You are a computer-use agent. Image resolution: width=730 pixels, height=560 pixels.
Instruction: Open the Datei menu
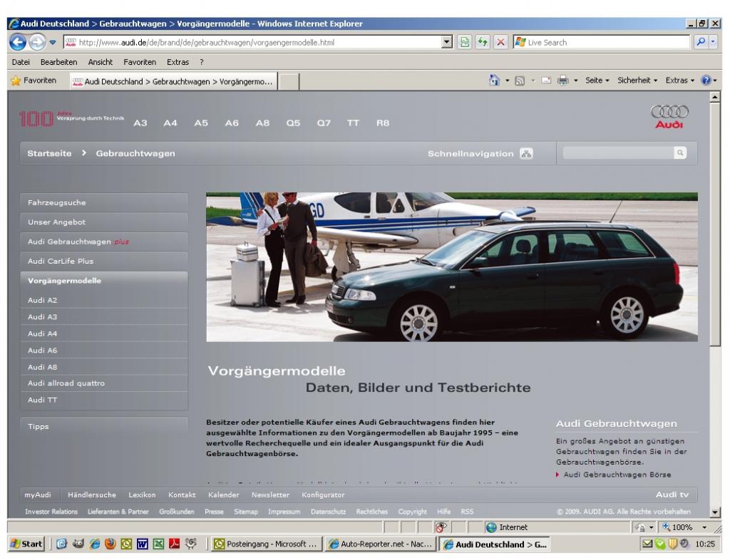click(x=21, y=62)
